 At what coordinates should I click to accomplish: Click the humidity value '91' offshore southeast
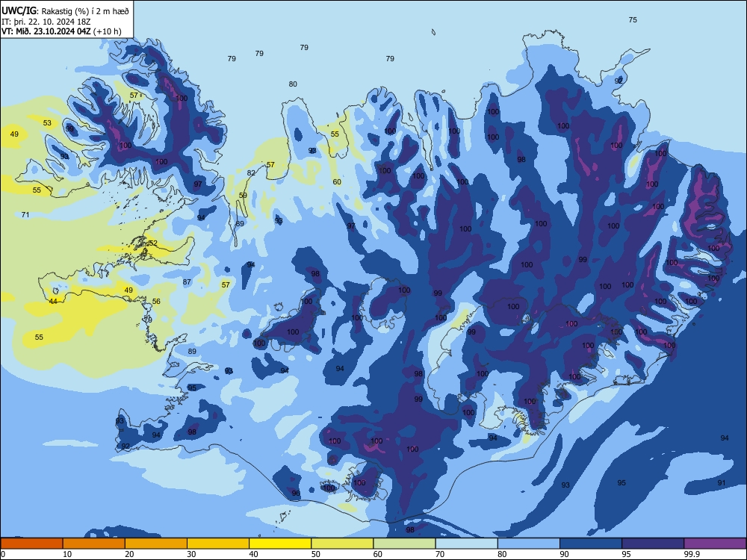[722, 483]
